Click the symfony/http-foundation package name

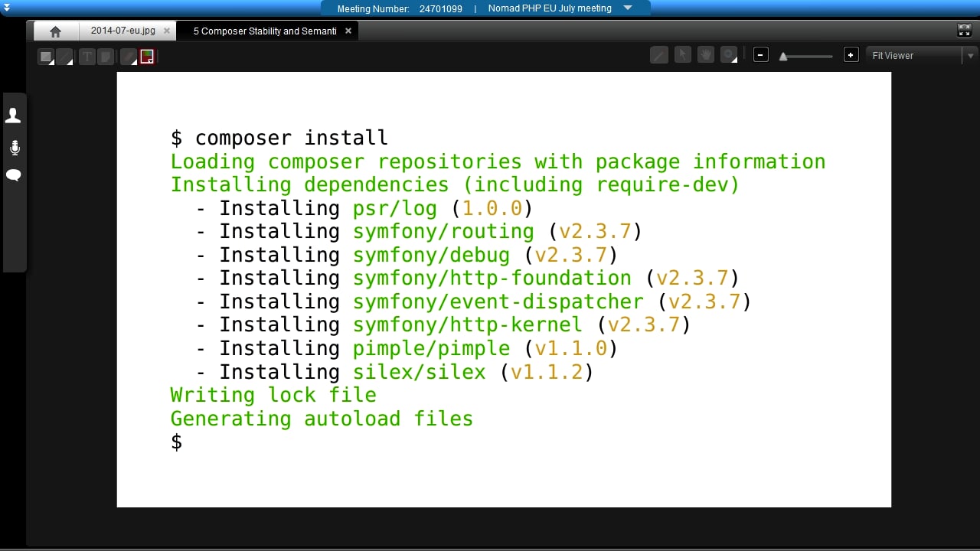tap(492, 279)
